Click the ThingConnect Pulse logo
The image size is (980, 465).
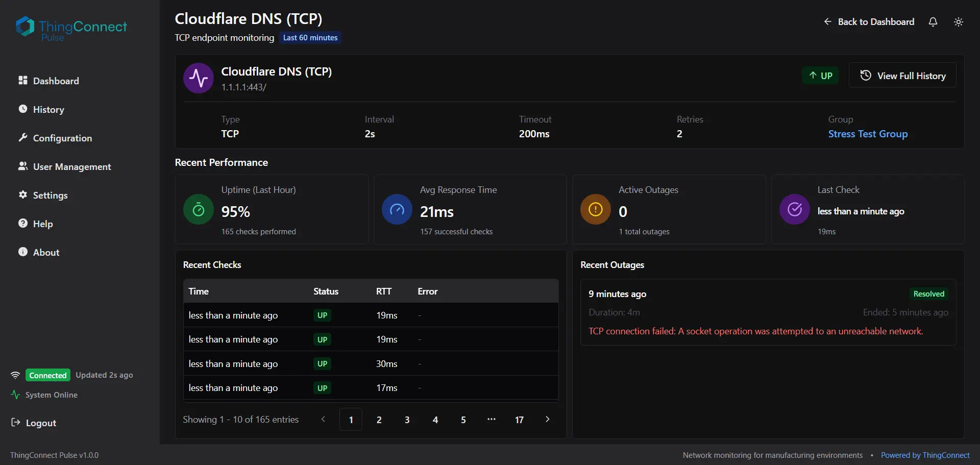click(x=71, y=29)
